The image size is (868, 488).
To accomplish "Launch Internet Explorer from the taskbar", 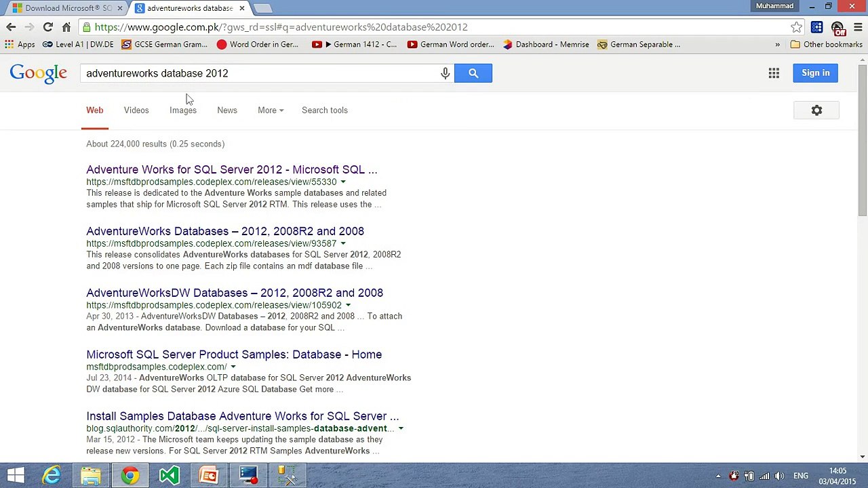I will (52, 475).
